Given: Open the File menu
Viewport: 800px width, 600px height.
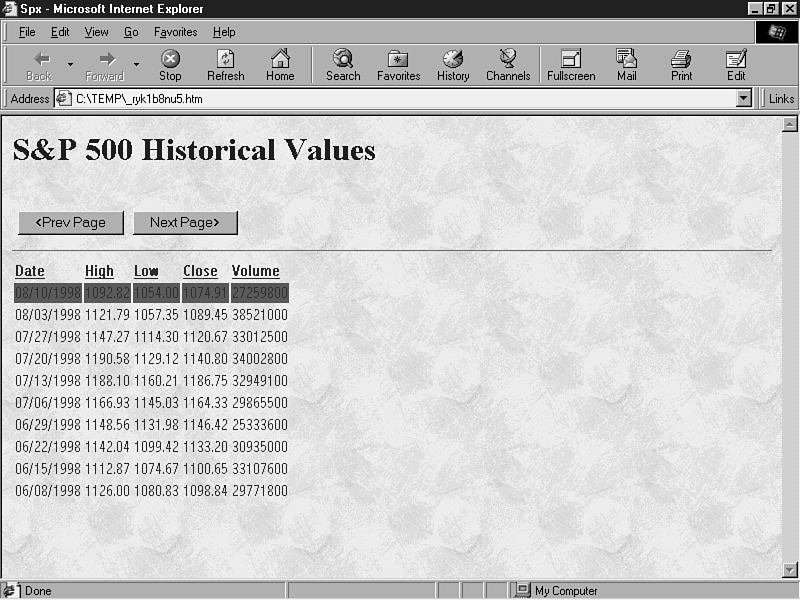Looking at the screenshot, I should [27, 32].
